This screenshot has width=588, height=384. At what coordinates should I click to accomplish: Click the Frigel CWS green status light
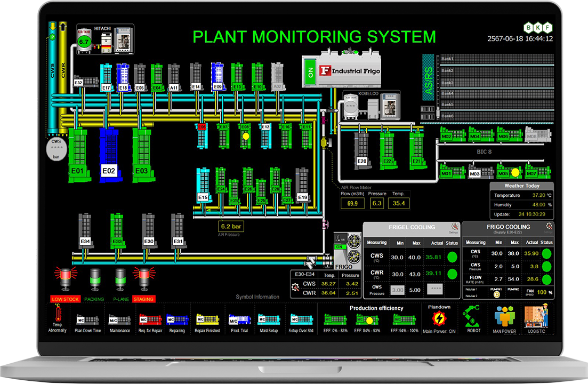pos(452,257)
